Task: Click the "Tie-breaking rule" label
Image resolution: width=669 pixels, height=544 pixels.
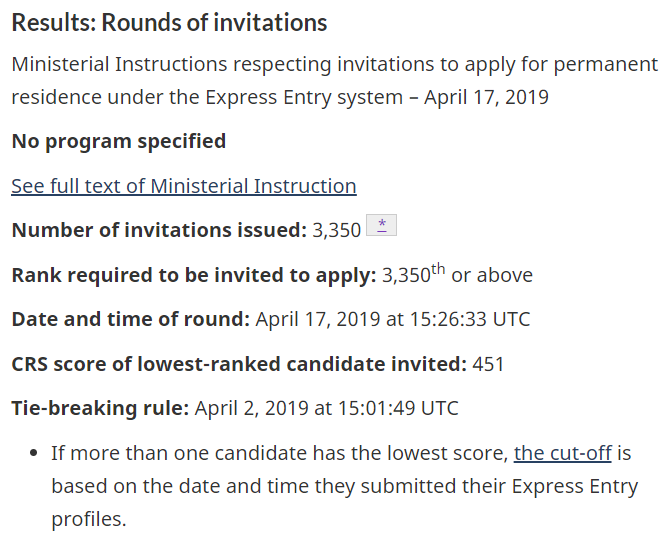Action: click(x=99, y=408)
